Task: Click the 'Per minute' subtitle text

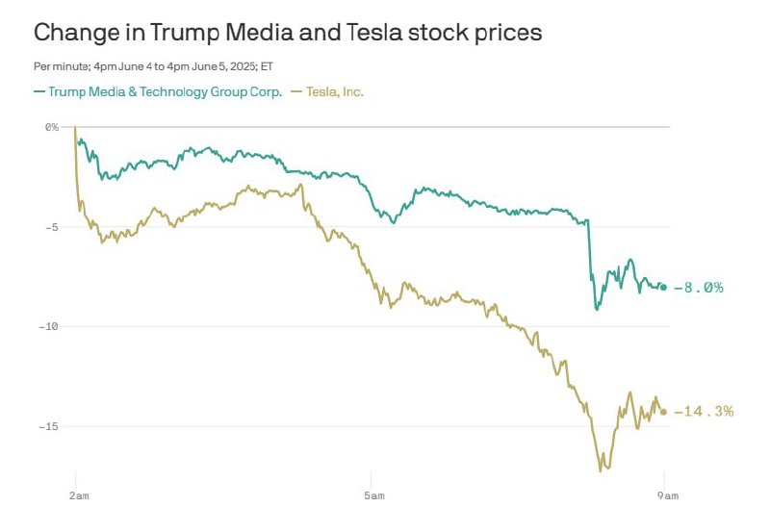Action: point(153,66)
